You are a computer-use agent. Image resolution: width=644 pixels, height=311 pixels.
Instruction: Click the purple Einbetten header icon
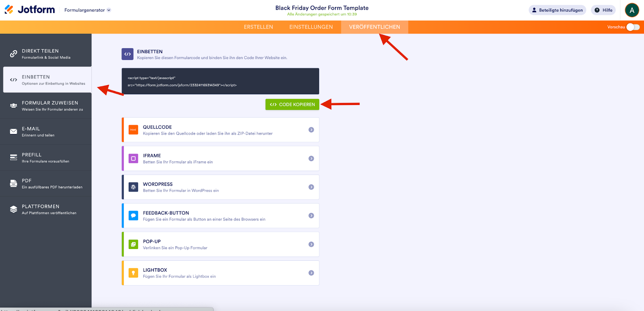pos(128,54)
